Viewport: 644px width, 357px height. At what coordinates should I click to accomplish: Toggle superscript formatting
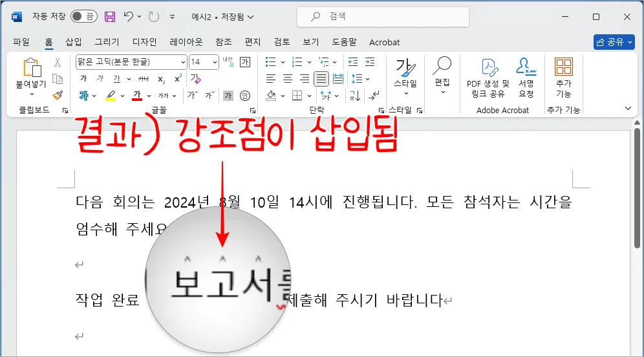click(x=178, y=78)
